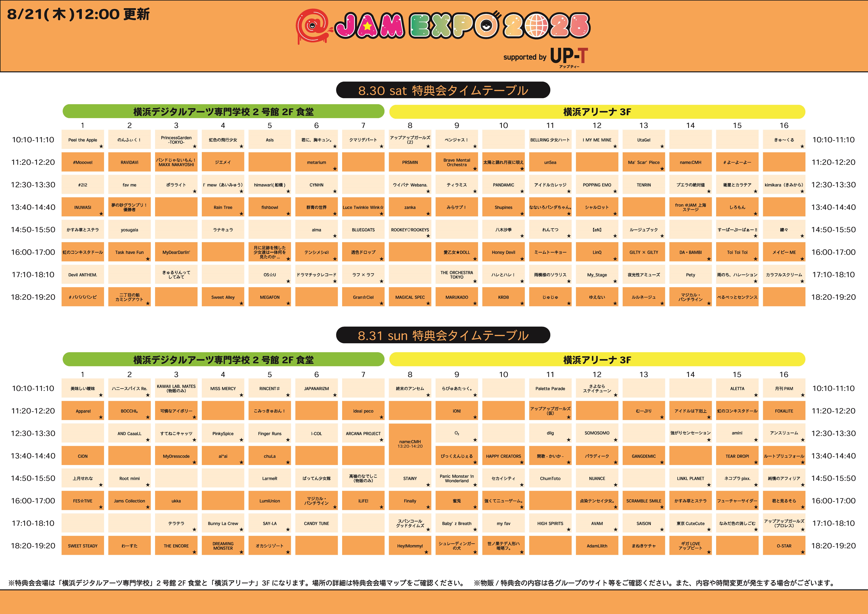Screen dimensions: 868x614
Task: Select the Palette Parade cell
Action: 550,388
